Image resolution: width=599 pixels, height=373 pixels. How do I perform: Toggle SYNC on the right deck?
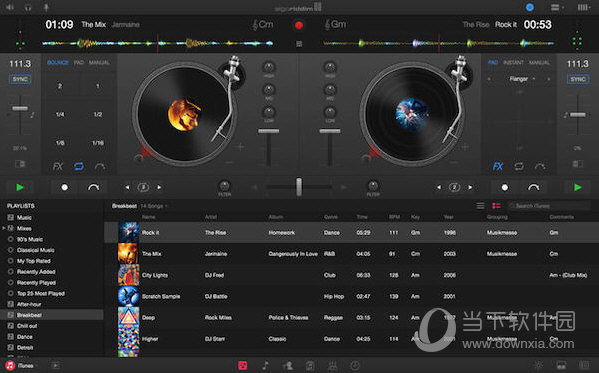point(578,79)
